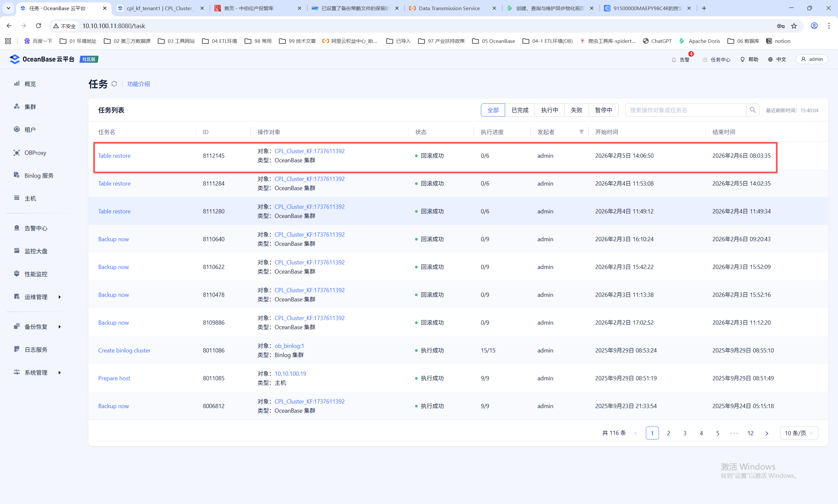Bookmark this page with the star icon
Viewport: 838px width, 504px height.
[x=794, y=26]
